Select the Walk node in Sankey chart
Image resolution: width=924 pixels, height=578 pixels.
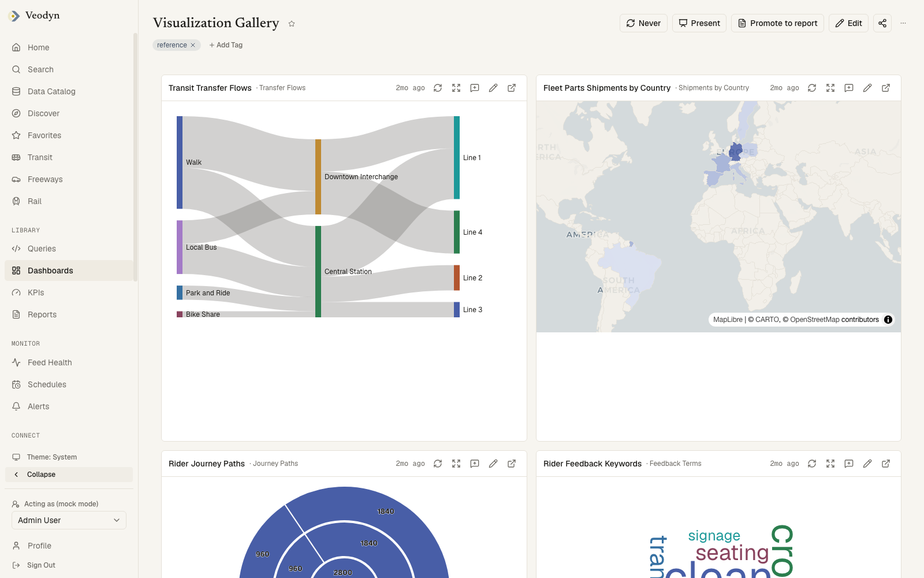pos(180,162)
